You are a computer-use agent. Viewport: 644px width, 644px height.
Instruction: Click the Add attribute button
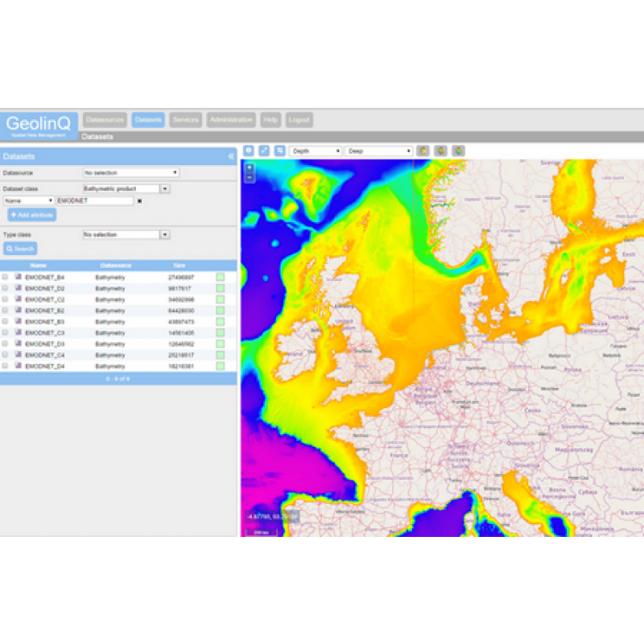click(32, 215)
